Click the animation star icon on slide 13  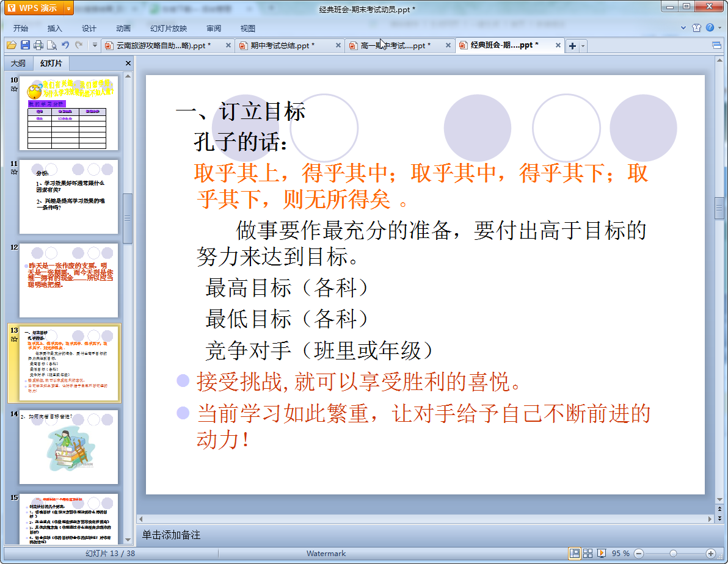tap(14, 339)
